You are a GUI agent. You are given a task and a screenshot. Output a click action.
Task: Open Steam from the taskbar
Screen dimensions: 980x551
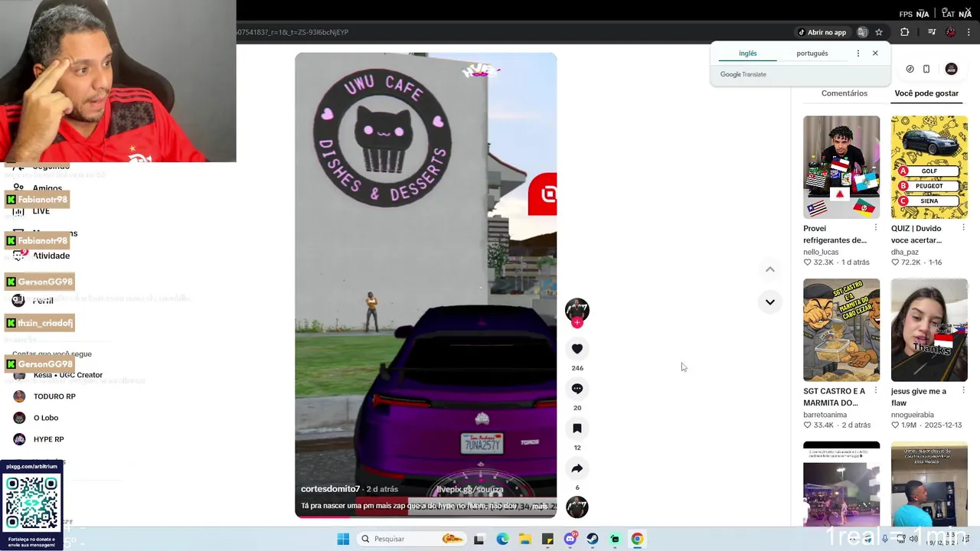(x=592, y=539)
